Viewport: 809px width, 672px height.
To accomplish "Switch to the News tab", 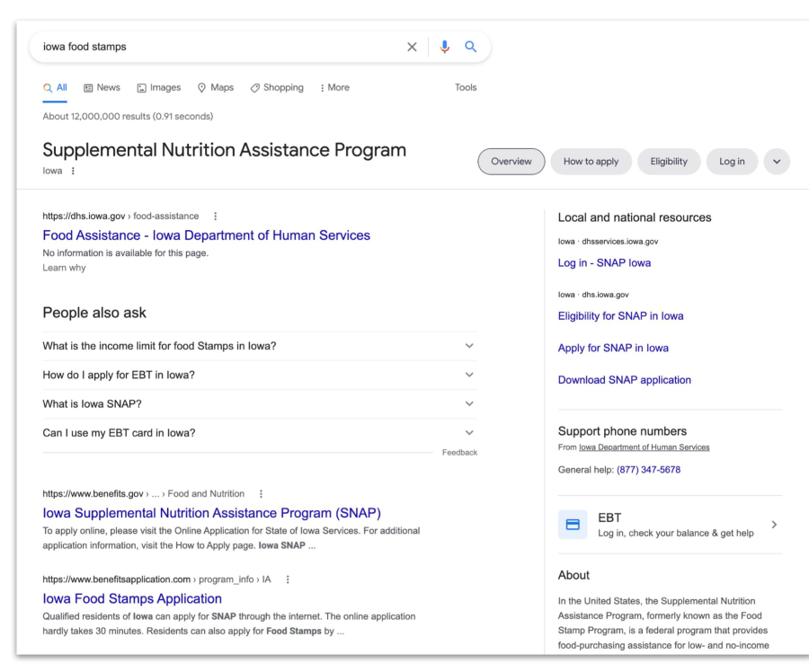I will (102, 88).
